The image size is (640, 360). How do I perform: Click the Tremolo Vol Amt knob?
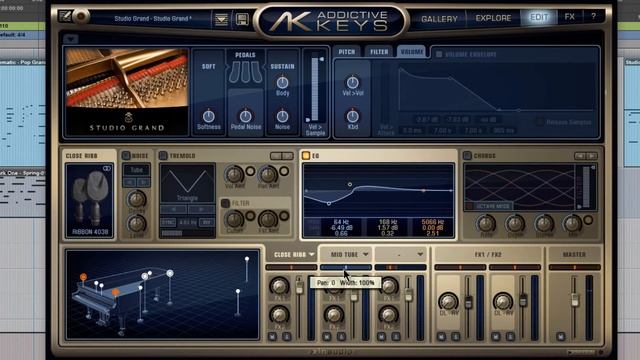tap(234, 175)
